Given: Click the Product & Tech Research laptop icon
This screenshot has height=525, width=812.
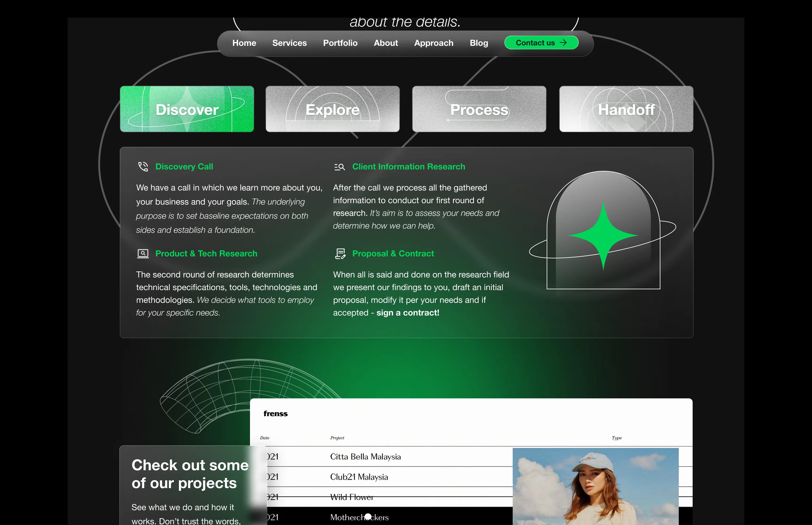Looking at the screenshot, I should [143, 254].
